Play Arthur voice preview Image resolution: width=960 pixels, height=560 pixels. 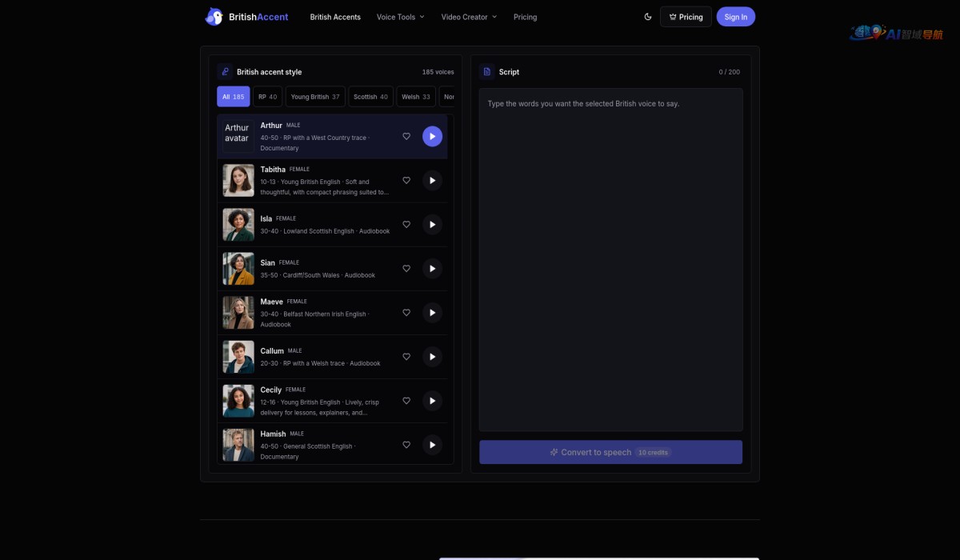point(432,136)
